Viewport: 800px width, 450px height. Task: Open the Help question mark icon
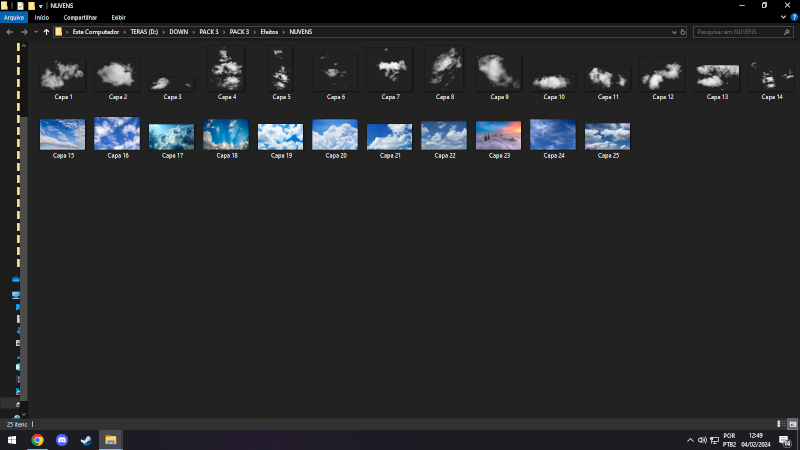pyautogui.click(x=793, y=17)
